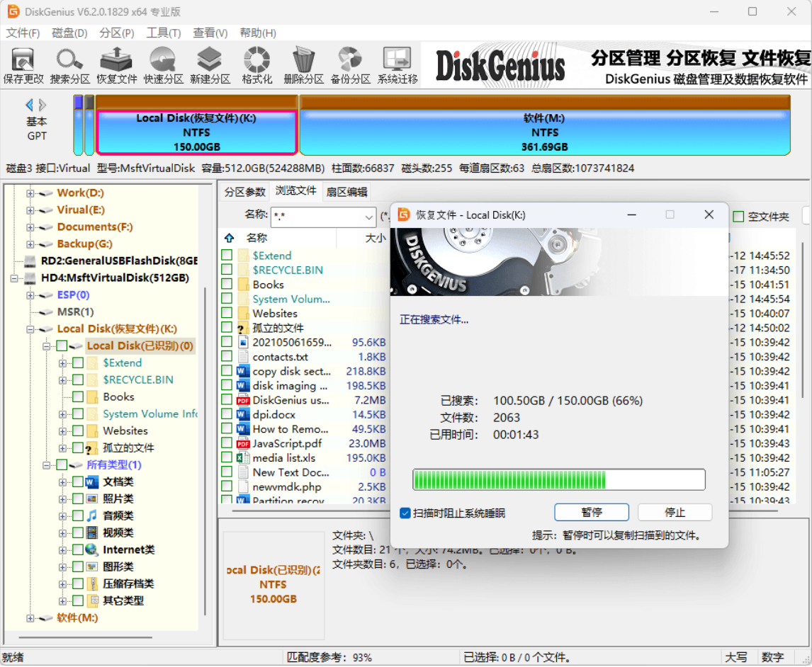Switch to the 分区参数 tab
Viewport: 812px width, 667px height.
pos(245,192)
